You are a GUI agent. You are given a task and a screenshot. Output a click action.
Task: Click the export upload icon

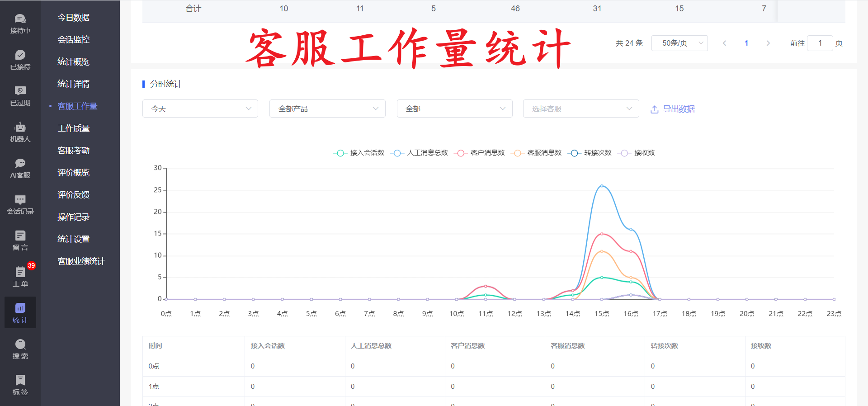pyautogui.click(x=654, y=109)
